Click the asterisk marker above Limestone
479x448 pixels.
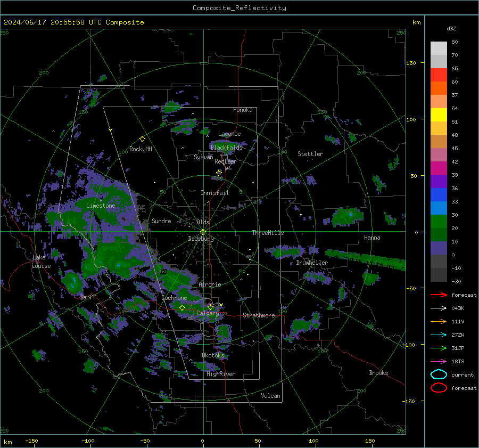pyautogui.click(x=101, y=201)
